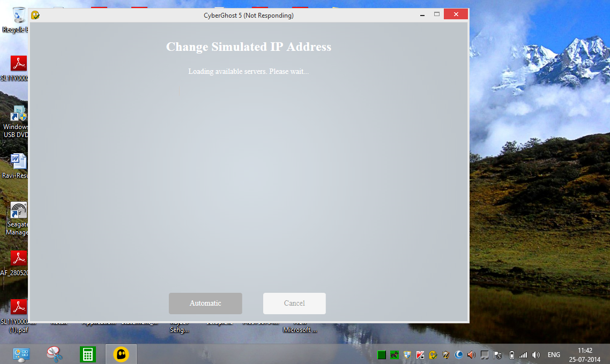Click the Cancel button

294,304
